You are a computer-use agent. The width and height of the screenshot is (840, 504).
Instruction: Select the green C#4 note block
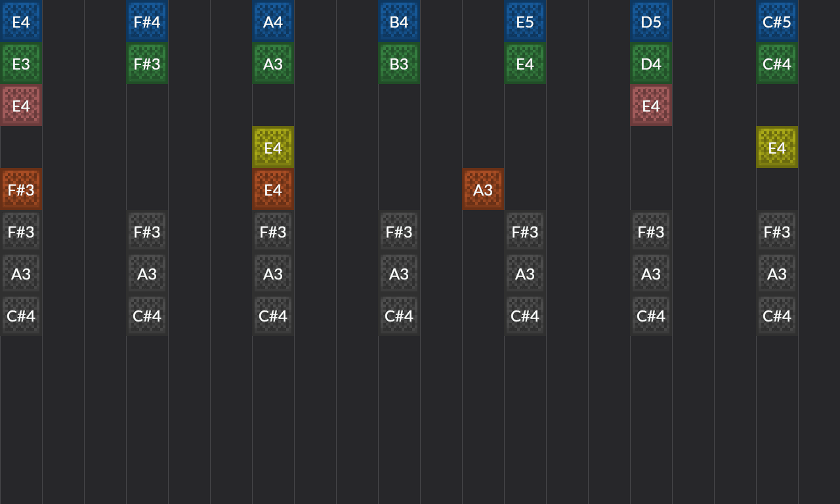coord(777,63)
